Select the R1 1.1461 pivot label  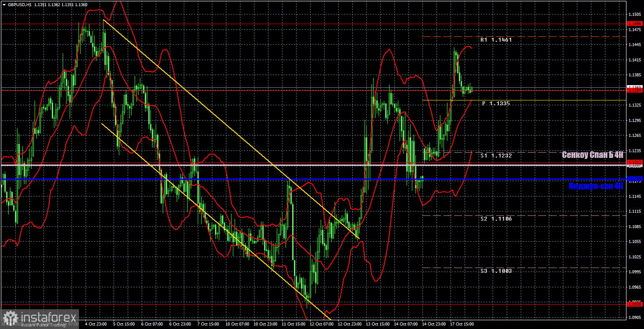point(496,40)
